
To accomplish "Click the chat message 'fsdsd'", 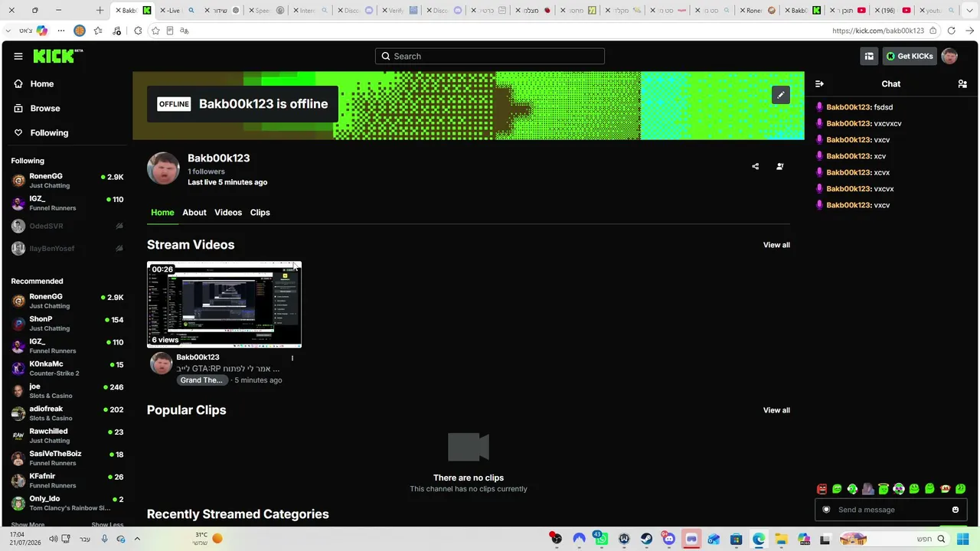I will [x=883, y=107].
